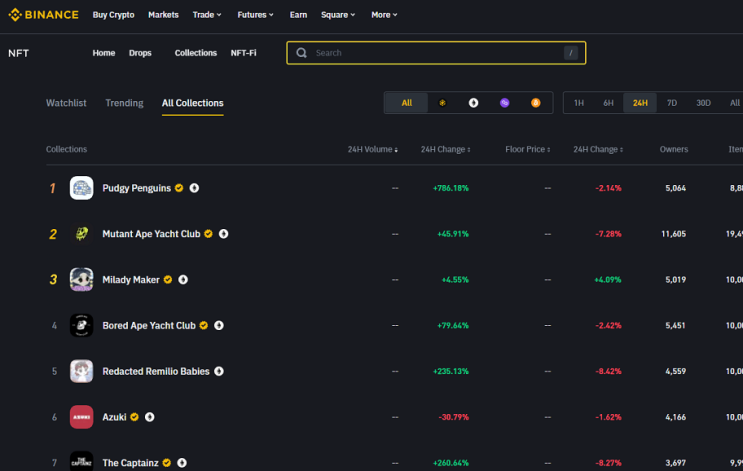Open Pudgy Penguins collection thumbnail
Screen dimensions: 743x471
pyautogui.click(x=82, y=188)
